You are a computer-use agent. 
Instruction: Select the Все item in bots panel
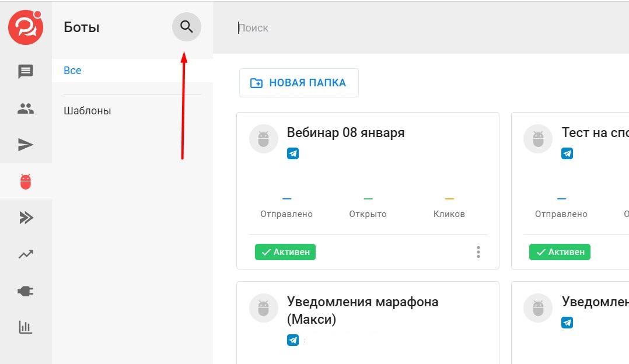[x=72, y=71]
